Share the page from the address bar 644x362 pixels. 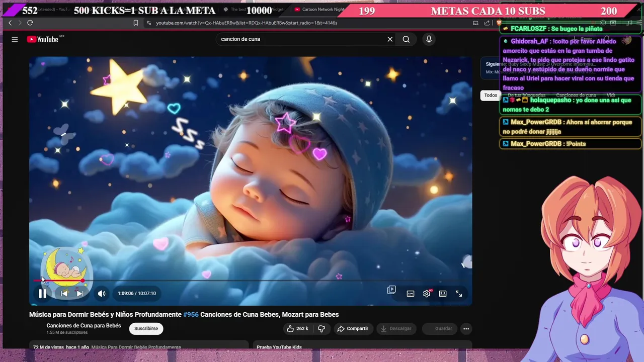487,23
